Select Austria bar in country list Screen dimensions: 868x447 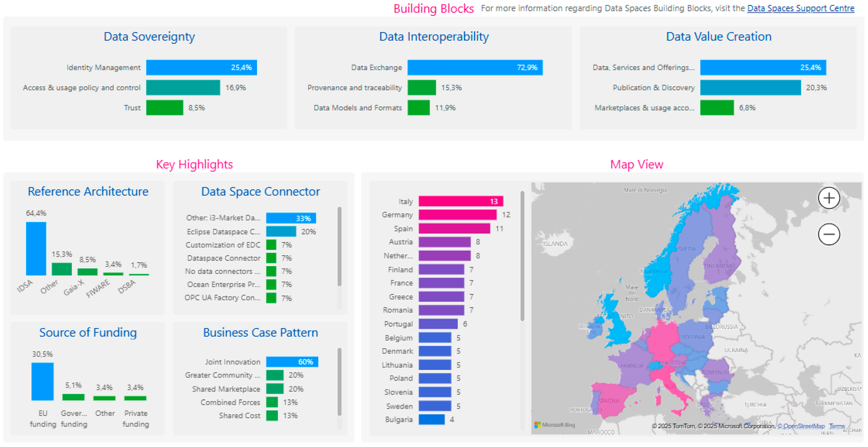pos(445,242)
